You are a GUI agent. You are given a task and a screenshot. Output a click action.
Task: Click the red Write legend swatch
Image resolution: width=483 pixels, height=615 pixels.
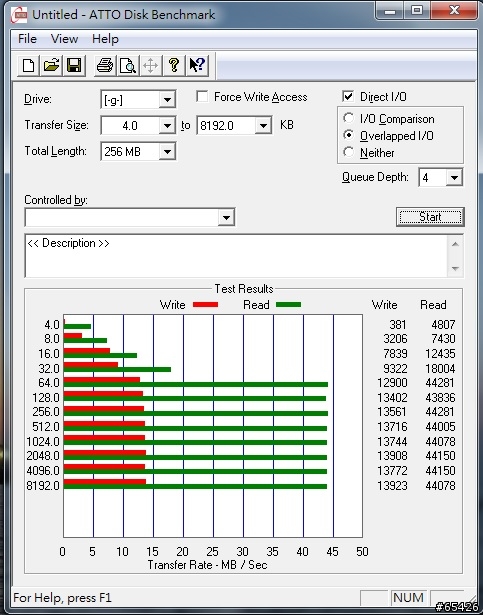[205, 305]
